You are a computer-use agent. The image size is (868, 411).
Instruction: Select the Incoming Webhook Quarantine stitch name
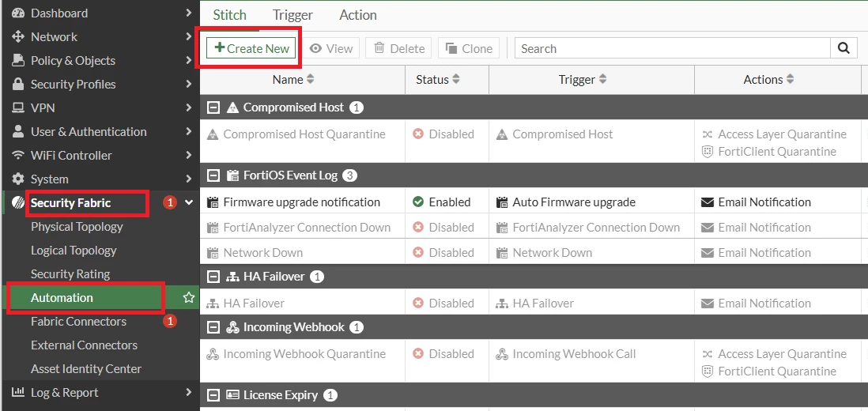(304, 353)
